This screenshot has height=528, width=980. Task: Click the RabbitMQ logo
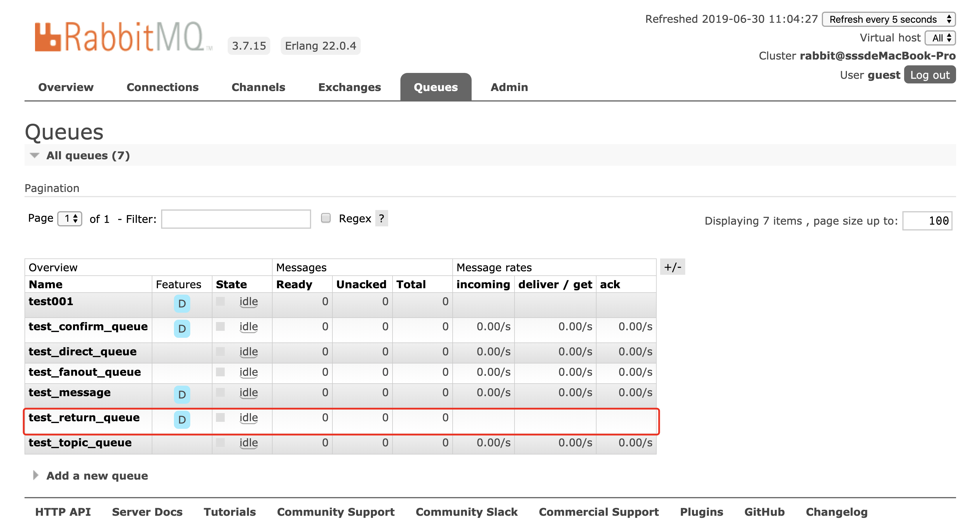[120, 37]
